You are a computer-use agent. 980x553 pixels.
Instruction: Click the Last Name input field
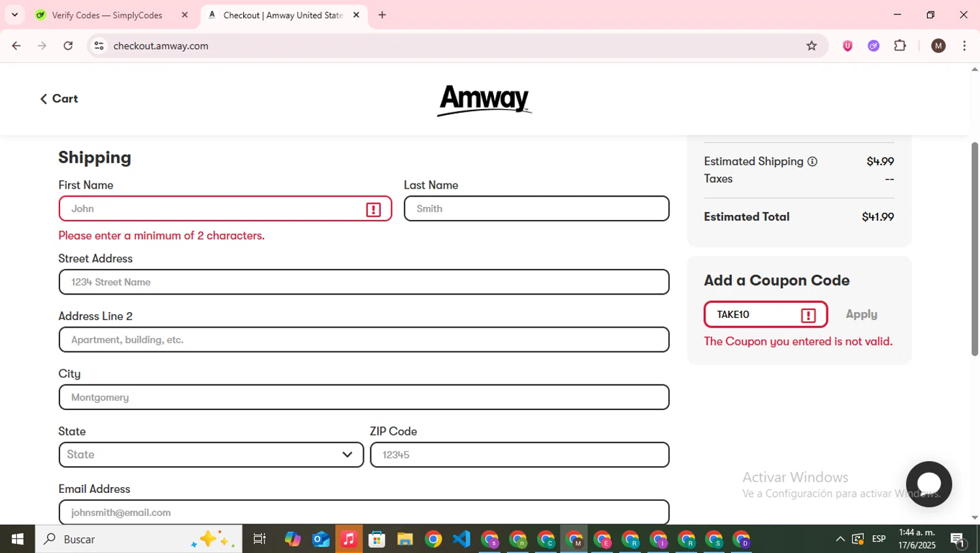pyautogui.click(x=536, y=209)
